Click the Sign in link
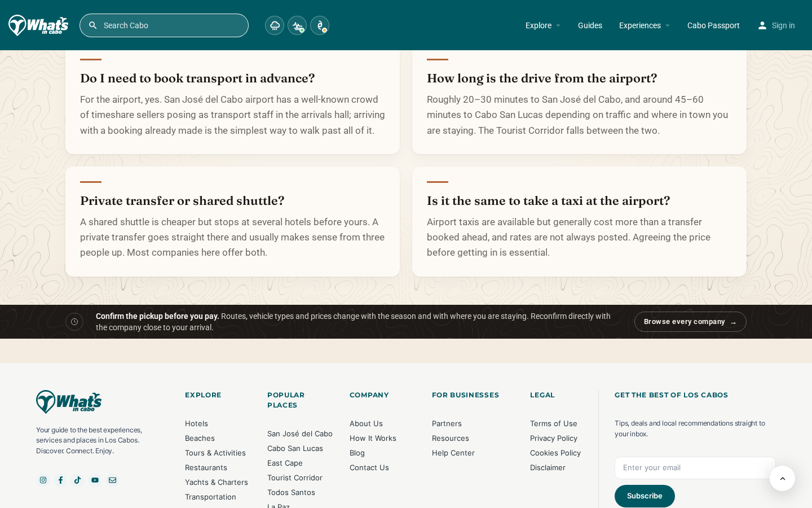The image size is (812, 508). click(776, 25)
